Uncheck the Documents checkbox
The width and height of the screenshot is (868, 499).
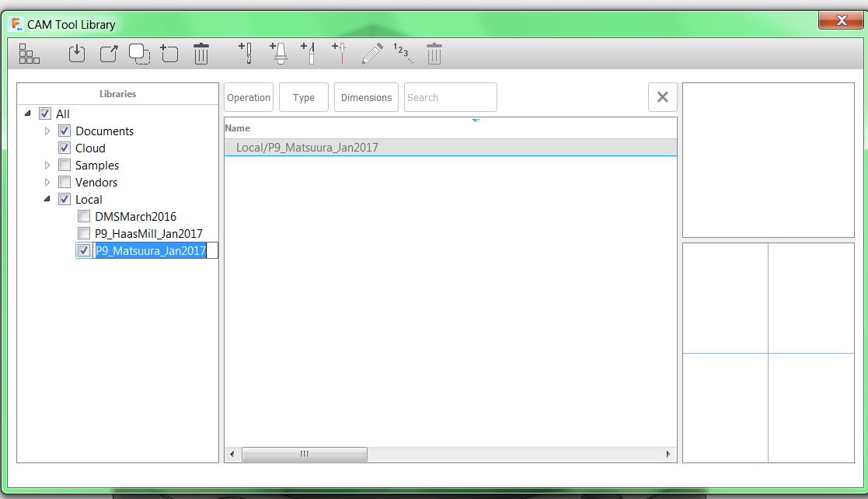(x=64, y=131)
